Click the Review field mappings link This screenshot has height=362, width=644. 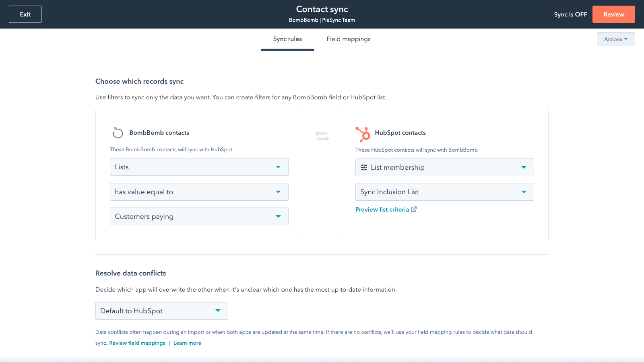click(x=137, y=343)
